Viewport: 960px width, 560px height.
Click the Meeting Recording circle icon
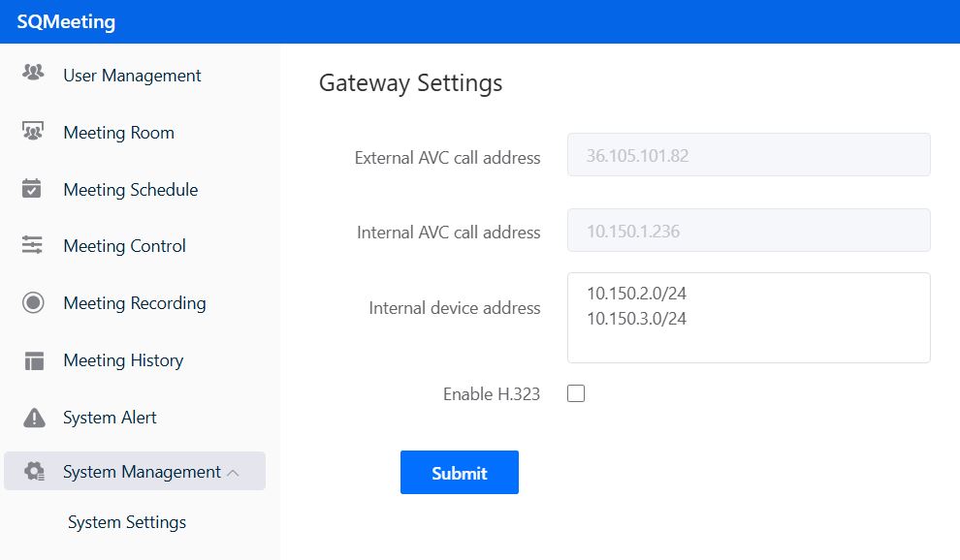point(33,303)
